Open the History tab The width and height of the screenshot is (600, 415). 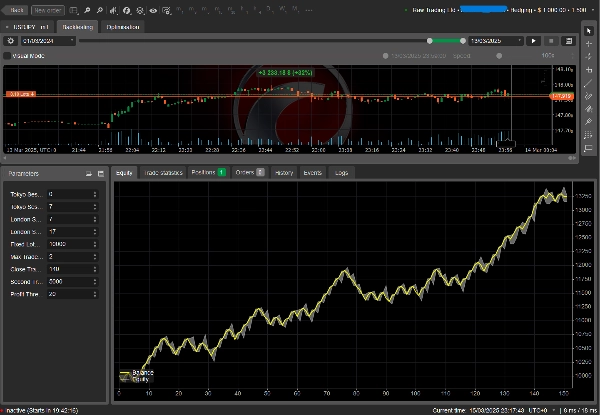pyautogui.click(x=284, y=173)
